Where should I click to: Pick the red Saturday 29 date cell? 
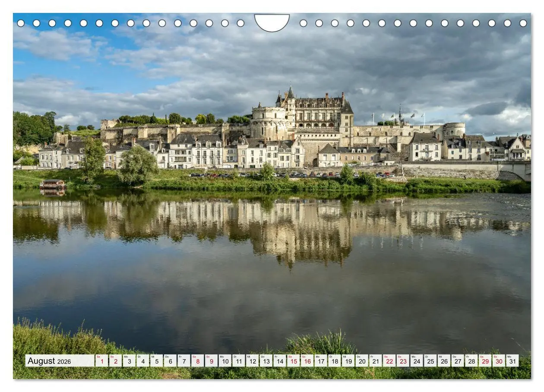(x=485, y=361)
